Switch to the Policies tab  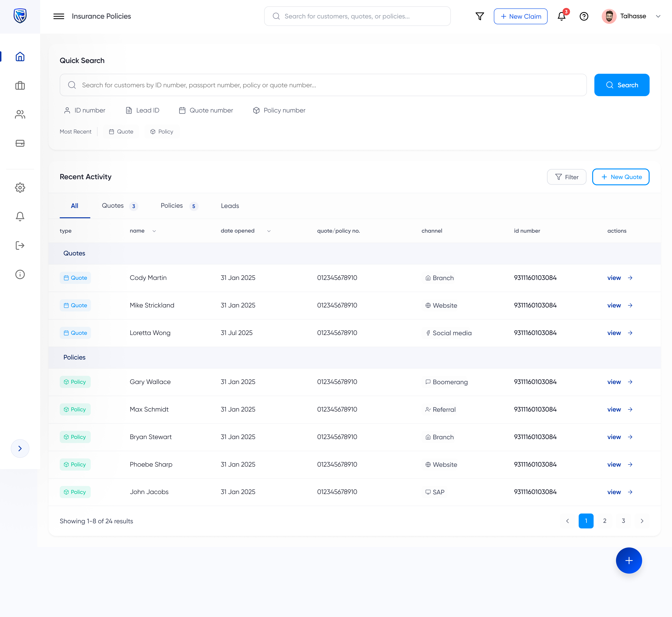point(172,206)
